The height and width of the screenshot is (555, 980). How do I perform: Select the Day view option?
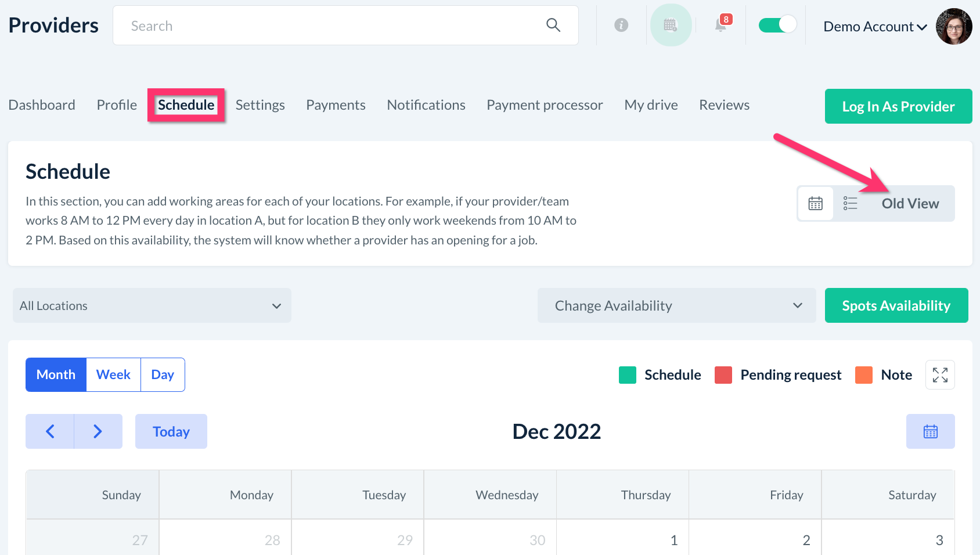tap(163, 374)
